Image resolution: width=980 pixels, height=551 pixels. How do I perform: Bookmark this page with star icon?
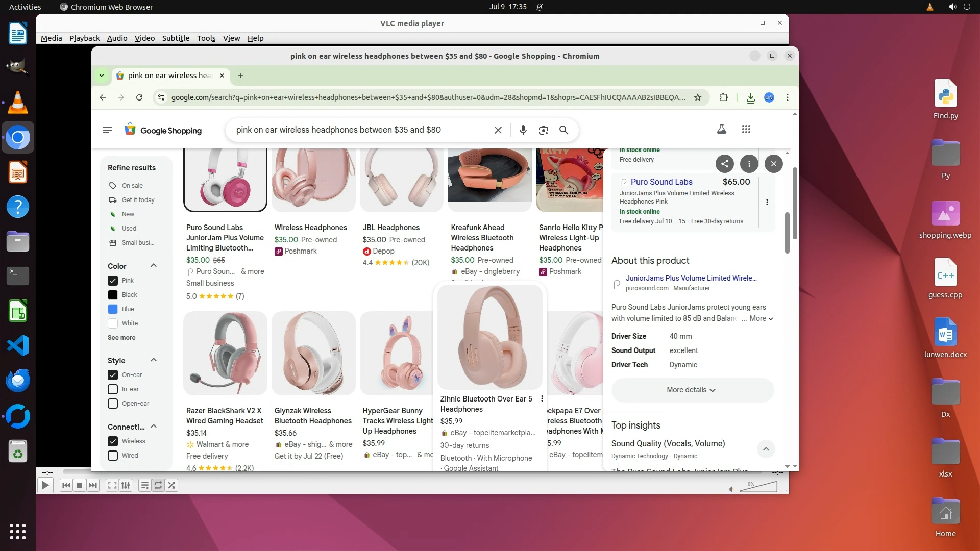pos(697,97)
